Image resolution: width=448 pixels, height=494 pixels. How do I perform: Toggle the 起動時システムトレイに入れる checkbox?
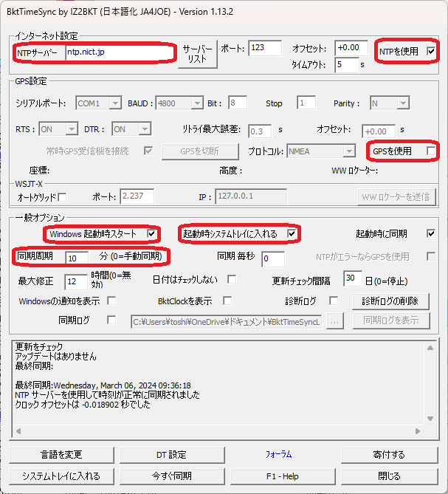[292, 234]
